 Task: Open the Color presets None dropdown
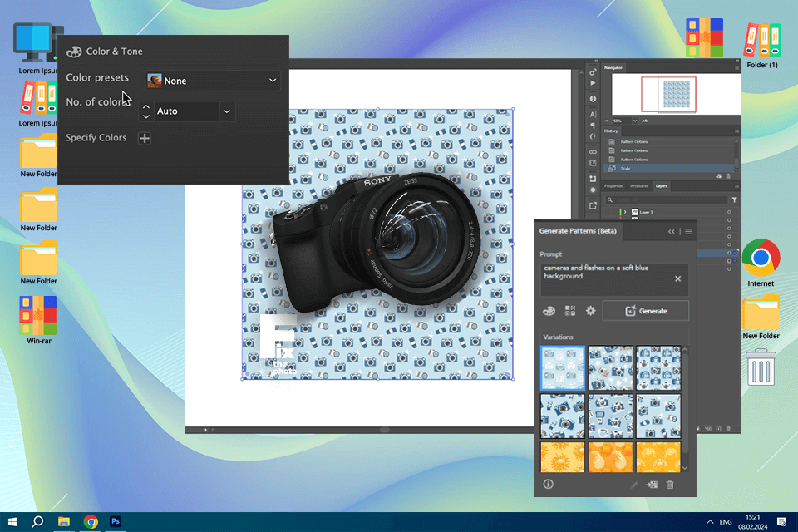214,81
